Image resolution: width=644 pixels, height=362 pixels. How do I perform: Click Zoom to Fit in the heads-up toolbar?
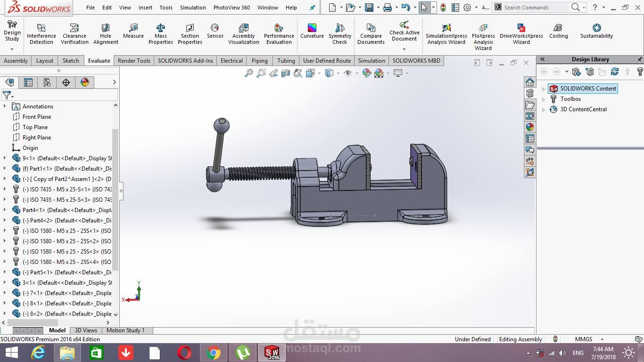pyautogui.click(x=249, y=73)
